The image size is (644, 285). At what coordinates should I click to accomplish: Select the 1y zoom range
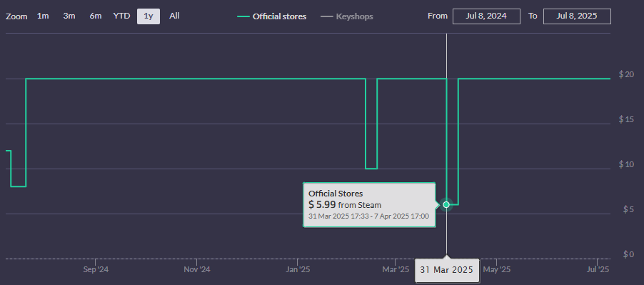(x=149, y=16)
